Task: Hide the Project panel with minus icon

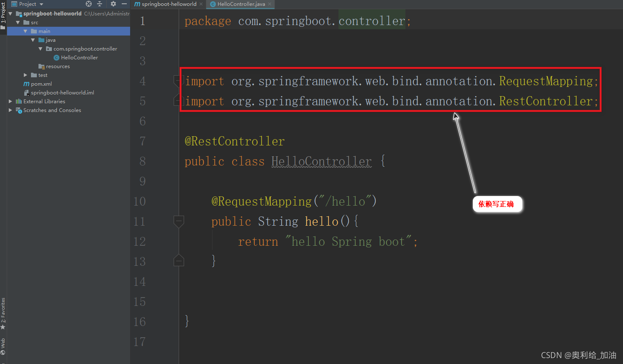Action: (x=124, y=4)
